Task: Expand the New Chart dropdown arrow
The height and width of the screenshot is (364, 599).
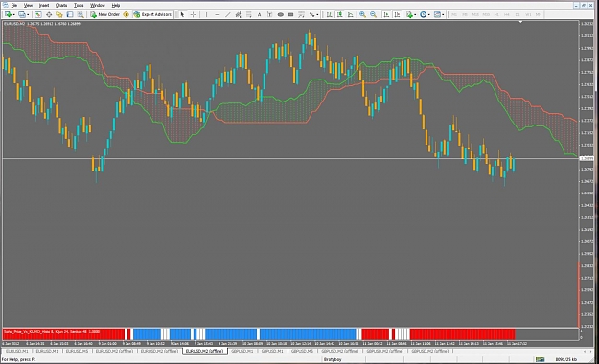Action: [x=13, y=15]
